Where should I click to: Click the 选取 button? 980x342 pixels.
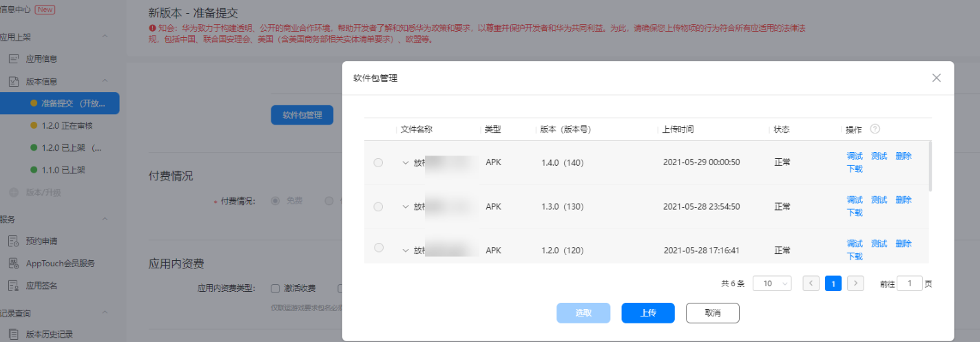(583, 313)
